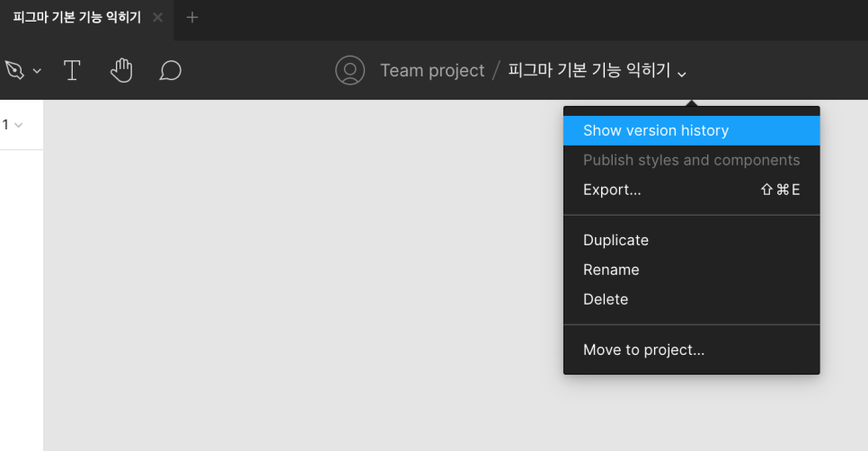Viewport: 868px width, 451px height.
Task: Click Move to project...
Action: (691, 349)
